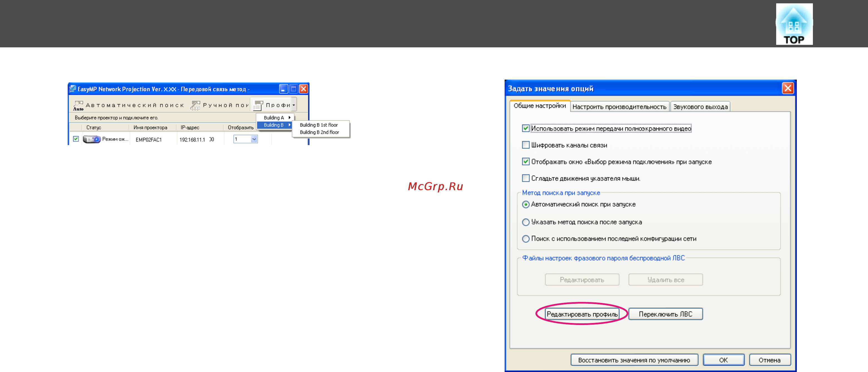Toggle connection mode selection window at startup checkbox
Screen dimensions: 868x372
[525, 161]
